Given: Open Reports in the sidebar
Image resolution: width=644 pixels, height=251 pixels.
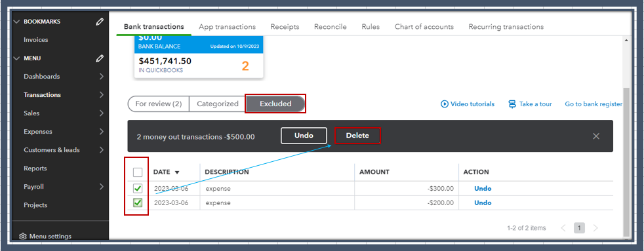Looking at the screenshot, I should coord(35,168).
